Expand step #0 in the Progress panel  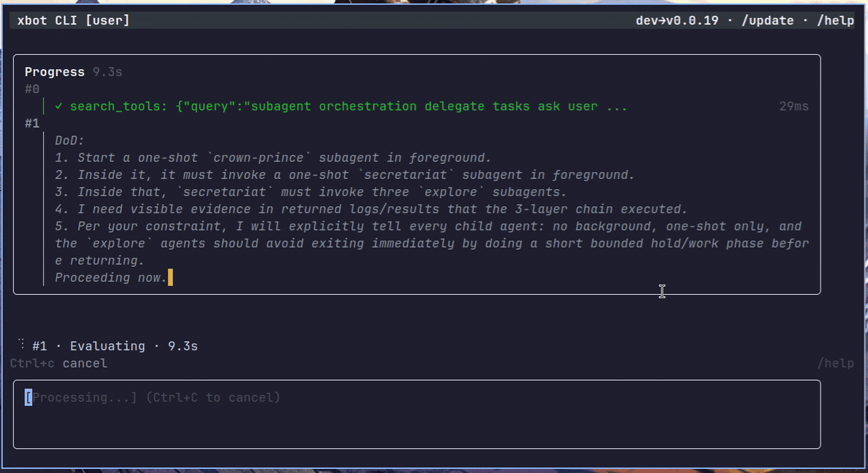(x=32, y=89)
